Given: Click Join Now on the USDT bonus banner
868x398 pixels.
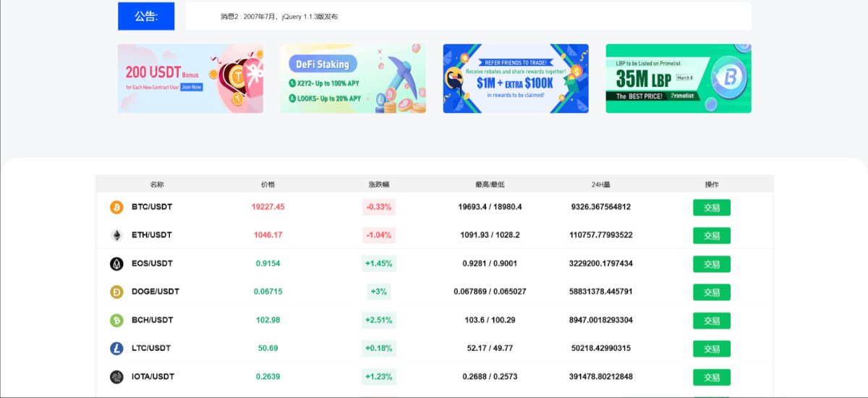Looking at the screenshot, I should click(192, 87).
